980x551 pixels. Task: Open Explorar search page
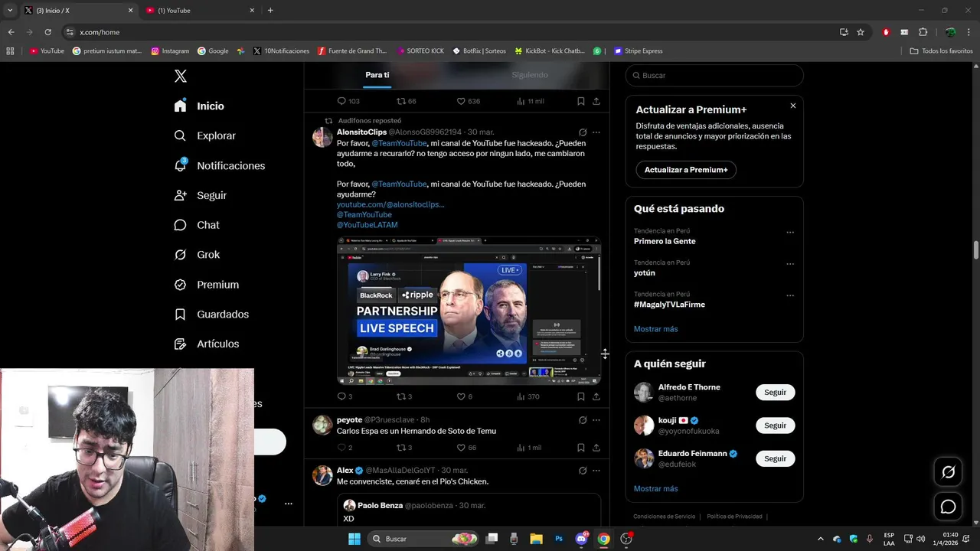click(204, 135)
